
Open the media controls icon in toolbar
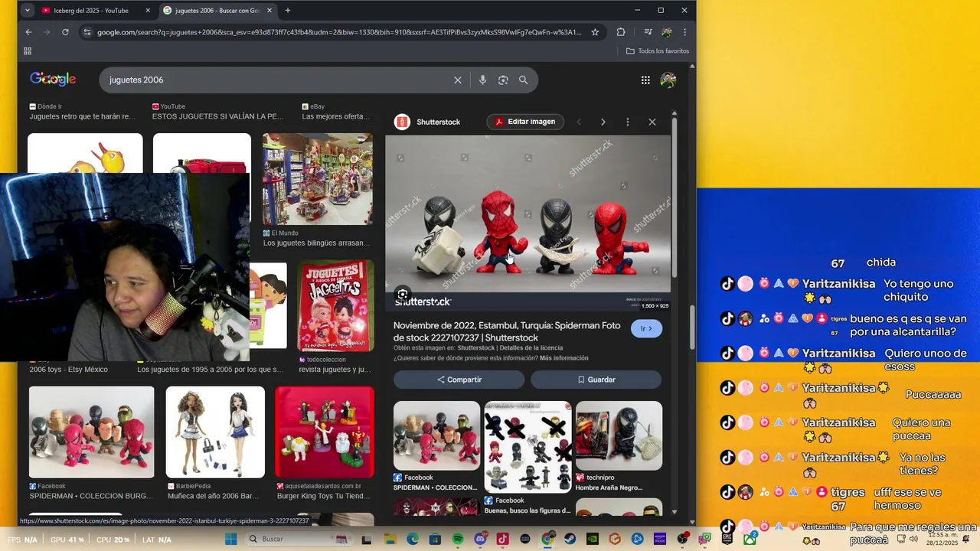click(x=648, y=32)
